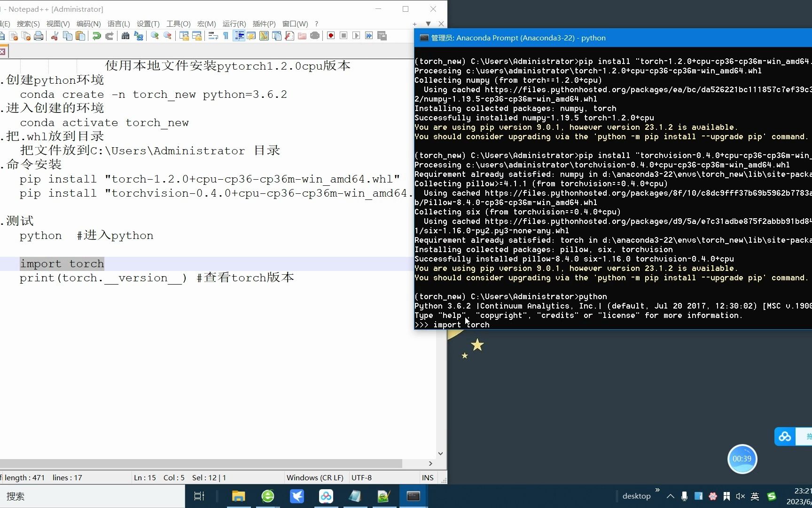Image resolution: width=812 pixels, height=508 pixels.
Task: Toggle show all characters pilcrow icon
Action: 226,36
